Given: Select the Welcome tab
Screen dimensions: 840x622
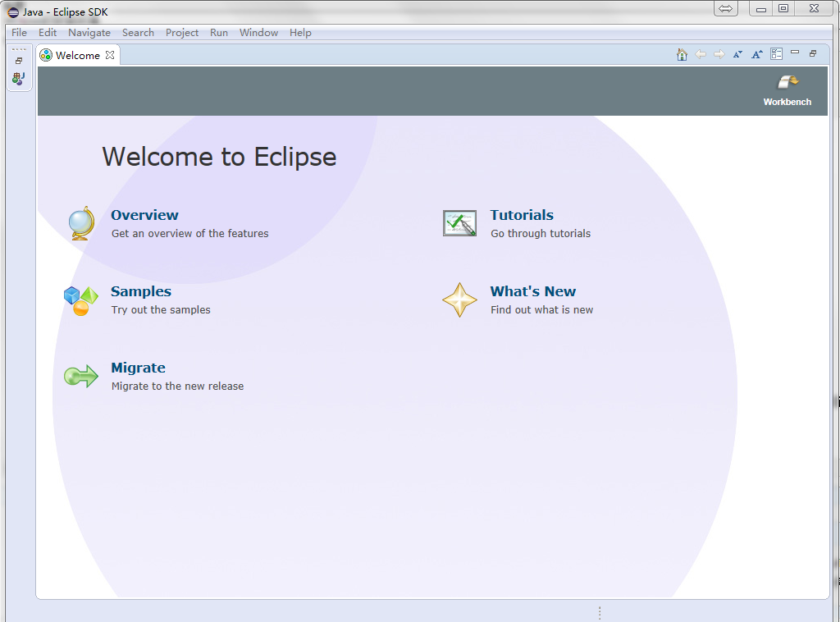Looking at the screenshot, I should pyautogui.click(x=78, y=55).
